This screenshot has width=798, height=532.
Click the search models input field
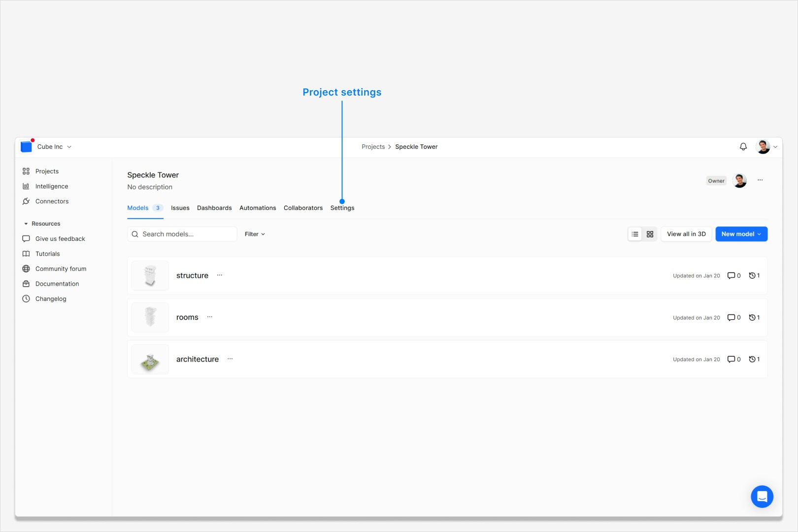tap(182, 234)
